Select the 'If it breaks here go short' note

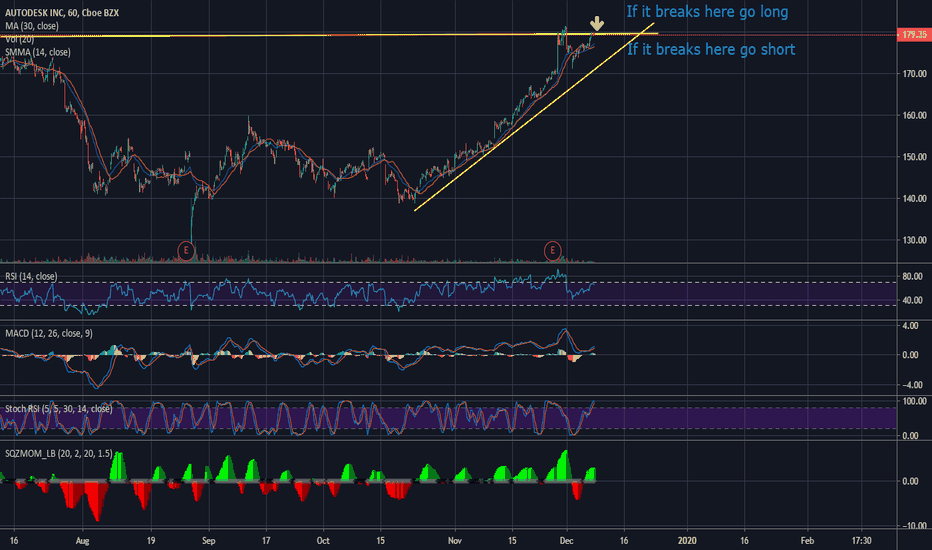pos(711,49)
